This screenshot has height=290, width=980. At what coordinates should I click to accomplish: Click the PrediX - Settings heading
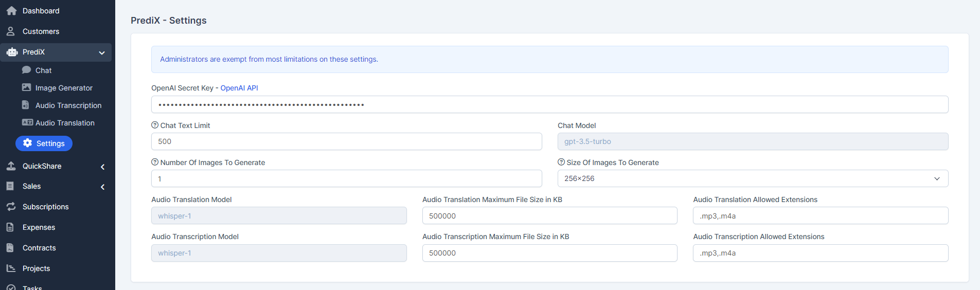coord(169,21)
